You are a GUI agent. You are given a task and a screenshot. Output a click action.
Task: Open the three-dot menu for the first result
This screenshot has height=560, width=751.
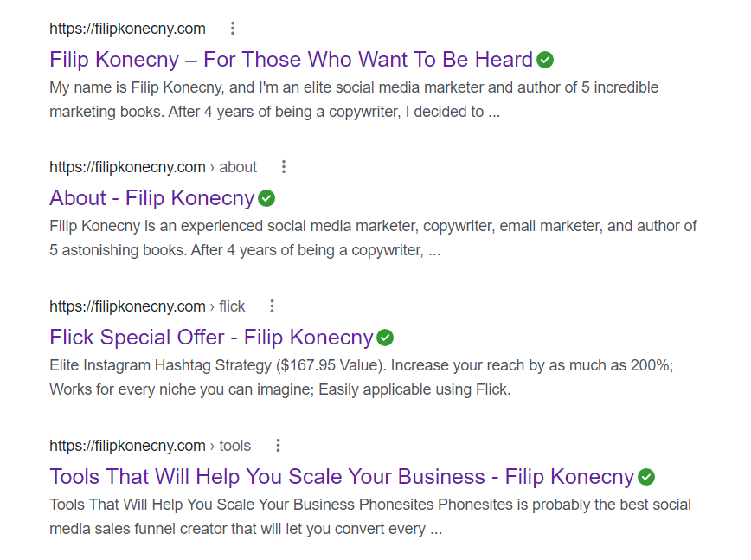[232, 28]
